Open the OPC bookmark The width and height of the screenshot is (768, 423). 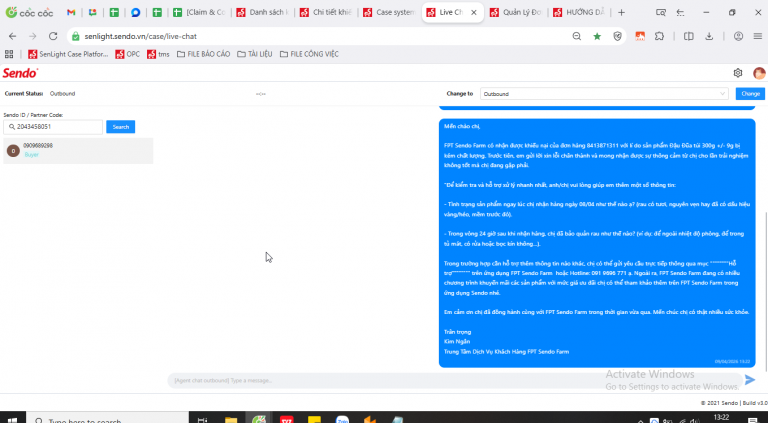[127, 54]
